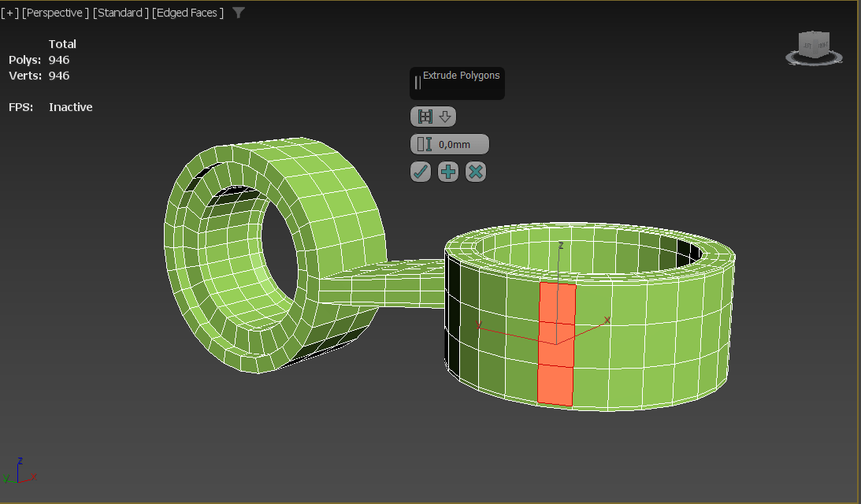Apply and continue extrusion using the plus icon
This screenshot has height=504, width=861.
tap(447, 172)
